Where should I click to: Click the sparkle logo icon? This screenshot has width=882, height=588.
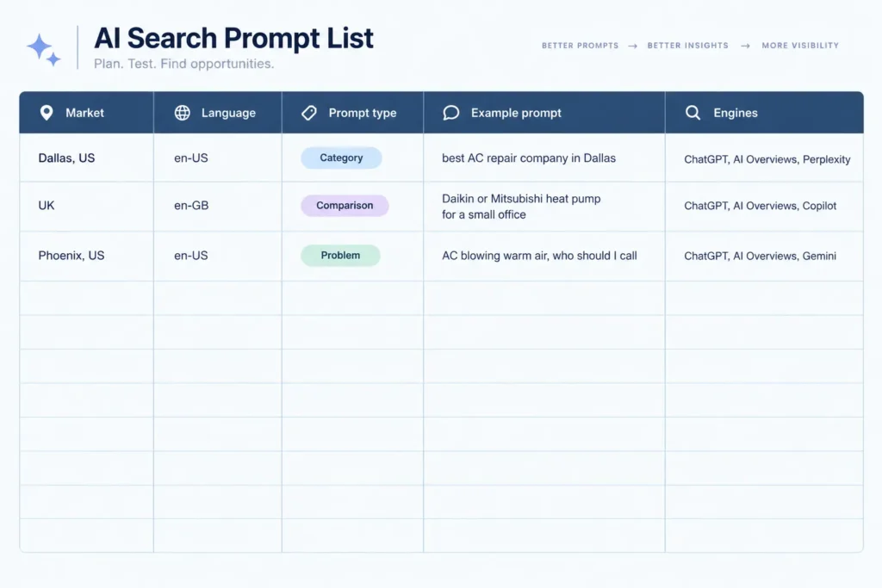[43, 50]
